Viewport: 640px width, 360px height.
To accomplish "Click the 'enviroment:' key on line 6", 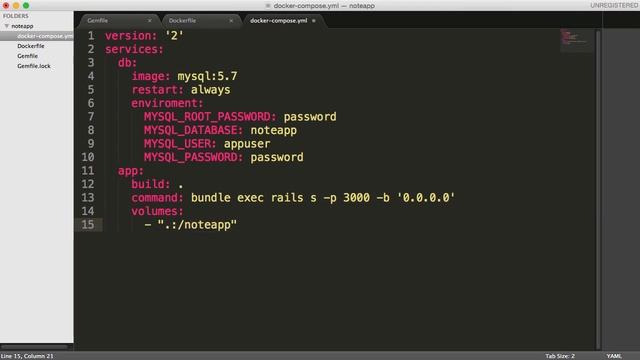I will point(167,103).
